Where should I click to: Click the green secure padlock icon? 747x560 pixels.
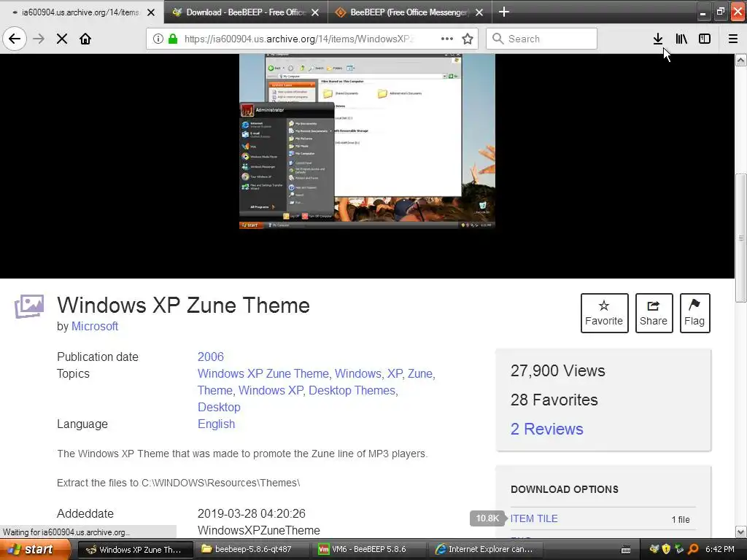(x=172, y=39)
